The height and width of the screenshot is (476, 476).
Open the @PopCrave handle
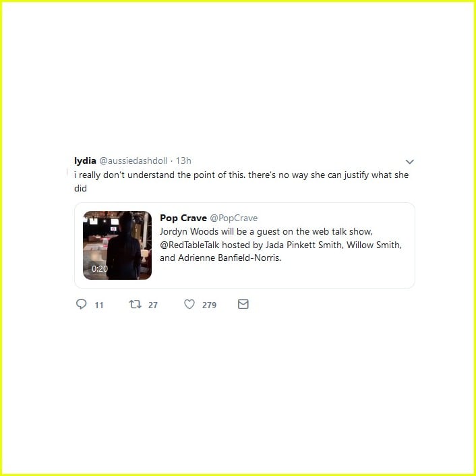point(234,218)
